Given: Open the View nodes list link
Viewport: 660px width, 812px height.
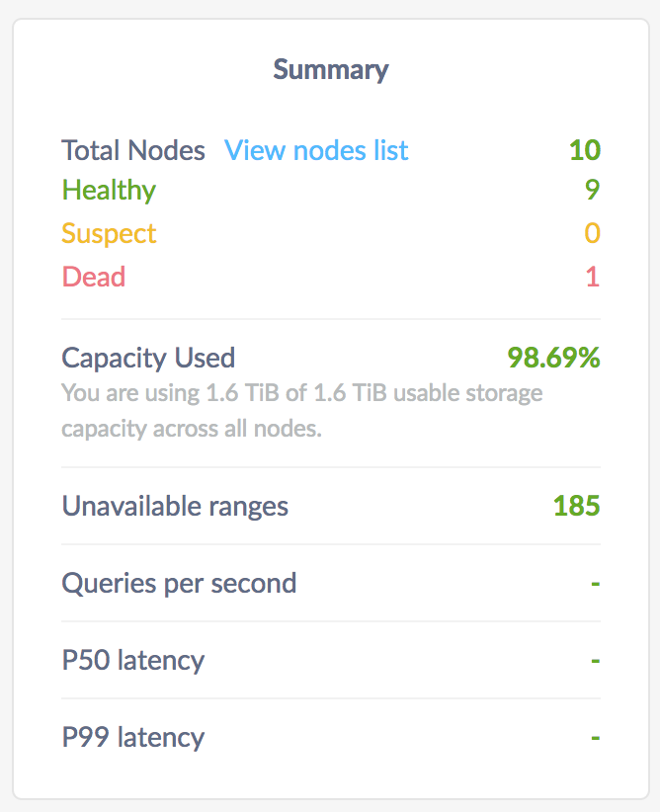Looking at the screenshot, I should click(x=316, y=150).
